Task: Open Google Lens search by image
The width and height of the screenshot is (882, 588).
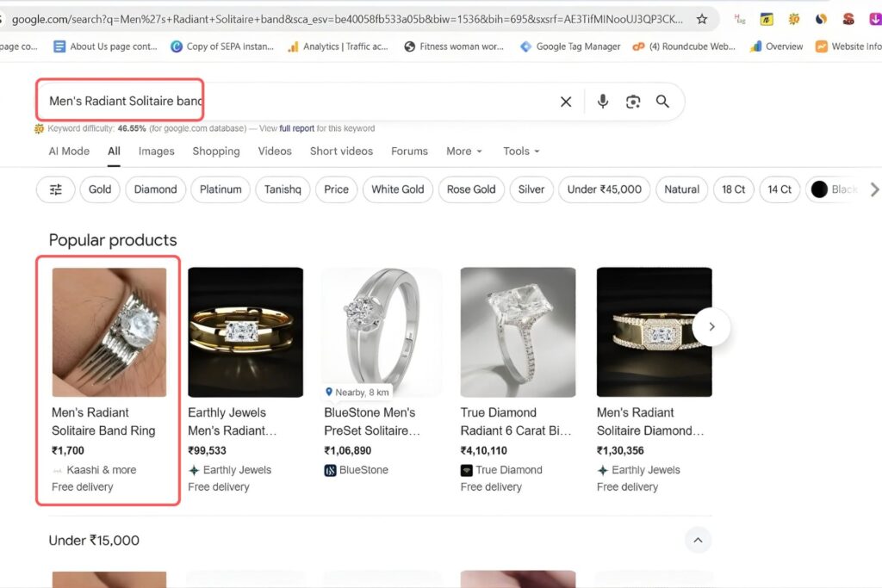Action: click(633, 102)
